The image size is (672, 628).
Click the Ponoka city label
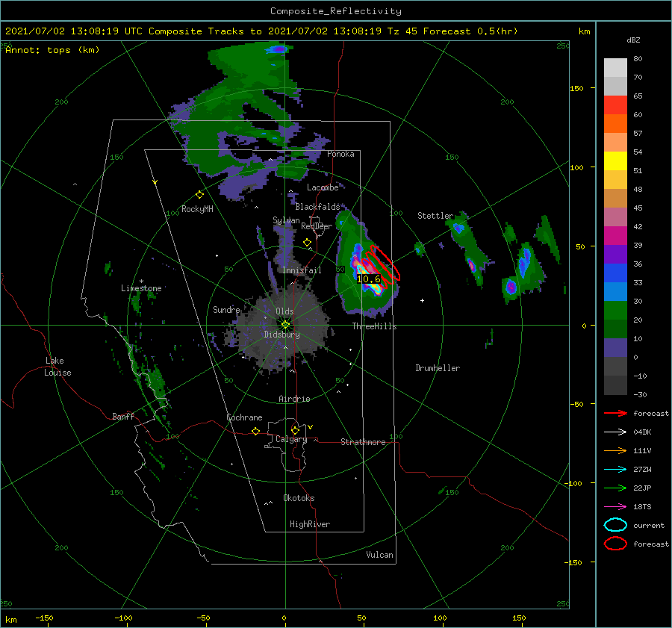coord(340,154)
